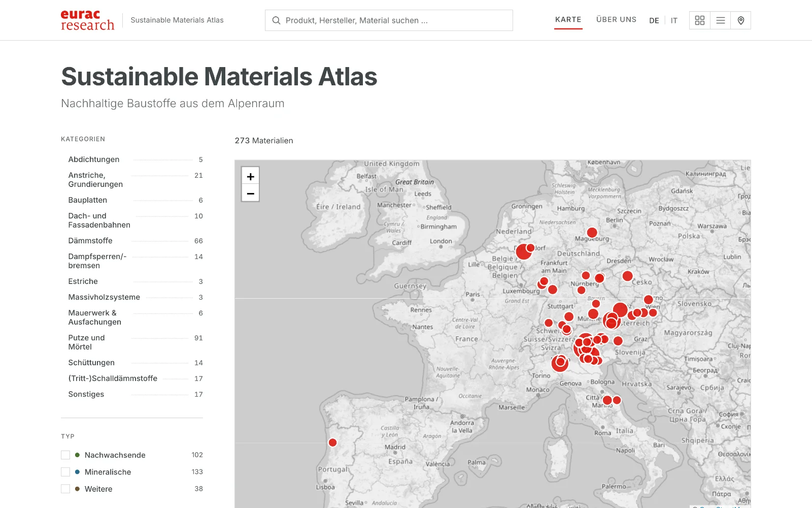
Task: Click the search magnifier icon
Action: 276,20
